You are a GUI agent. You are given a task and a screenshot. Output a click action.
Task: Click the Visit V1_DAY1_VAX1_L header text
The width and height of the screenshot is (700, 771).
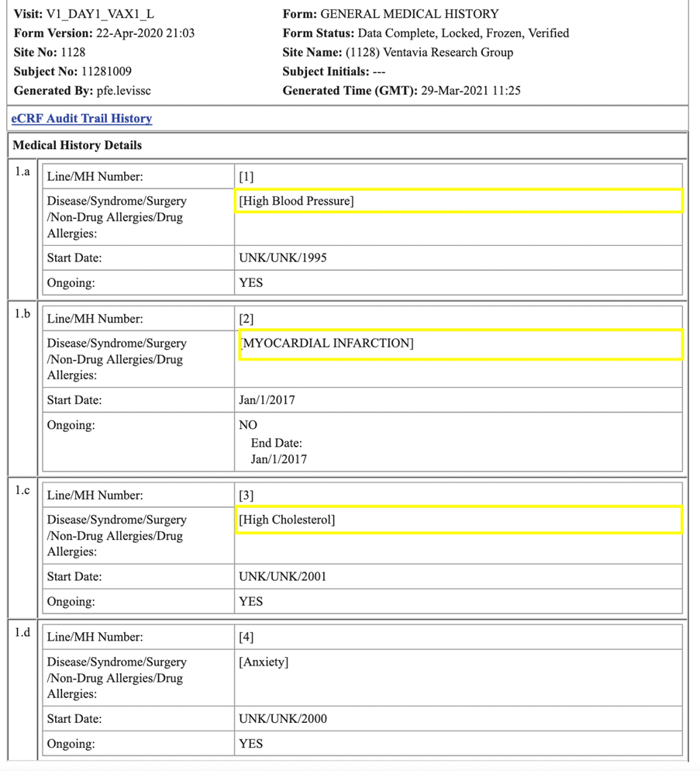(x=84, y=14)
